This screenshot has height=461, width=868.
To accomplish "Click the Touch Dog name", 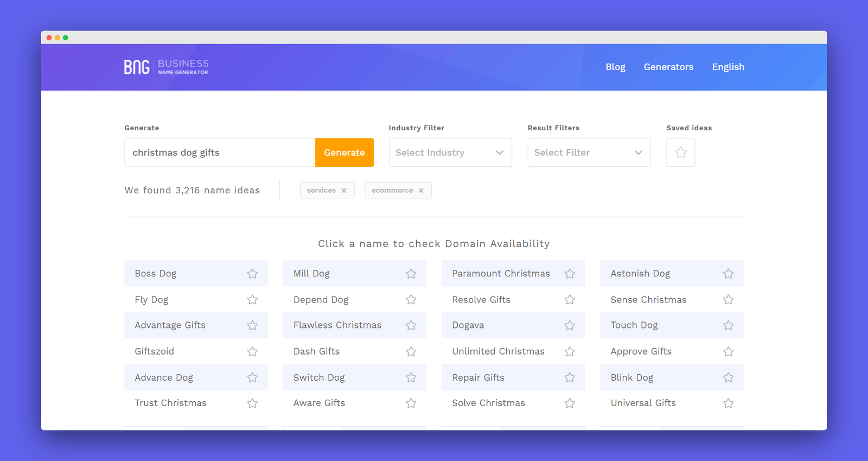I will [634, 325].
